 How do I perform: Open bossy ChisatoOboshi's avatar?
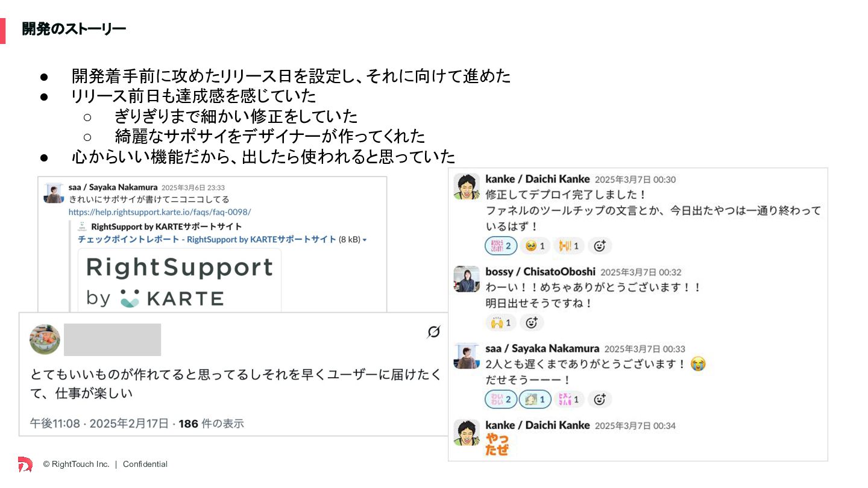tap(467, 279)
